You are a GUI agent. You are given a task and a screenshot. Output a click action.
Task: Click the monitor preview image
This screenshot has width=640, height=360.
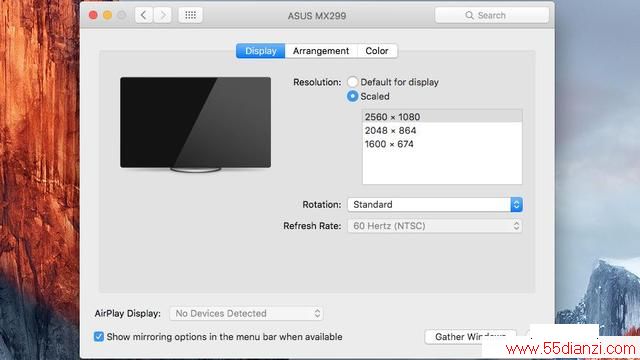click(196, 124)
